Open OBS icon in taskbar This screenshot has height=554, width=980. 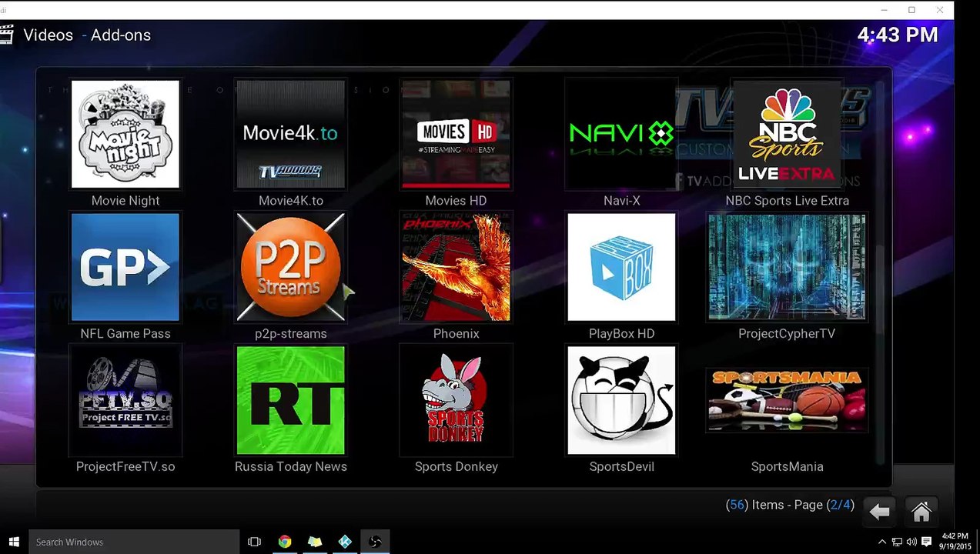pyautogui.click(x=375, y=542)
